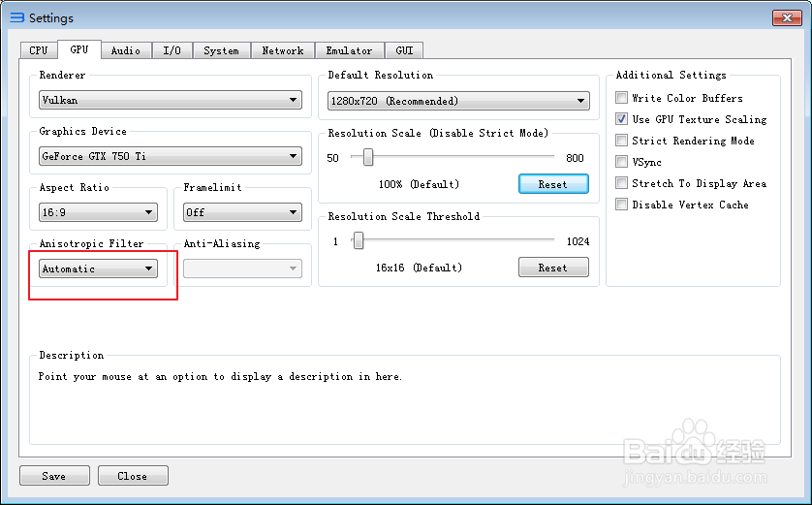
Task: Switch to the CPU tab
Action: pos(39,50)
